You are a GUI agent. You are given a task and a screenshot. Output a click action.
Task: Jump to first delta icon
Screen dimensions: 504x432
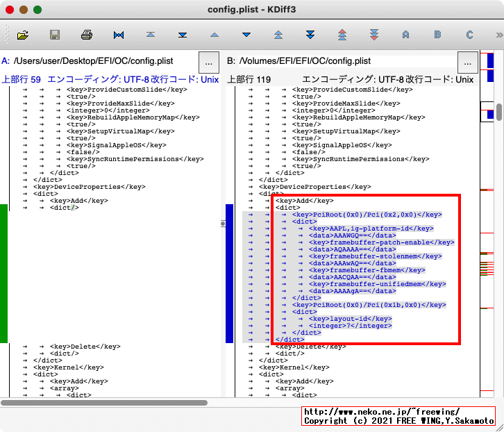(151, 35)
